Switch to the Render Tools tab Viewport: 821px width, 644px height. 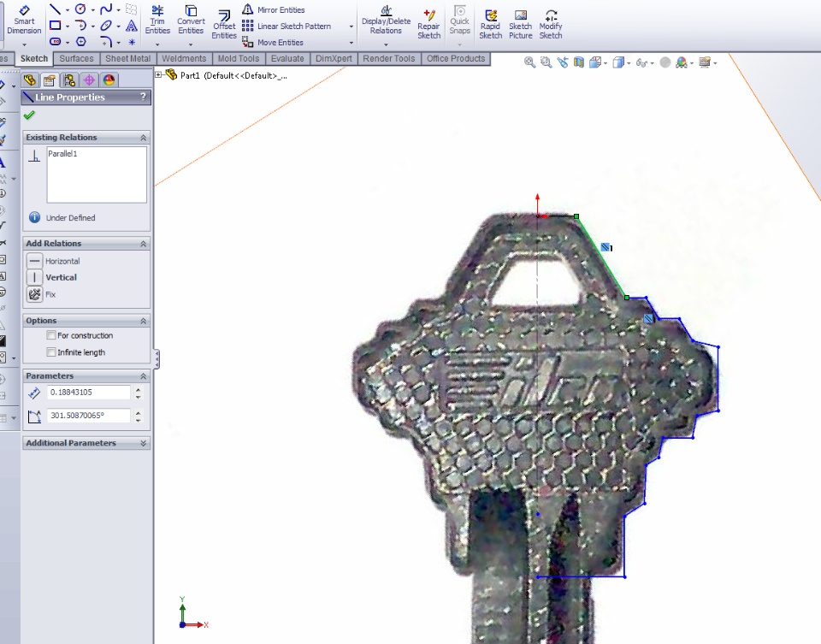click(x=388, y=59)
